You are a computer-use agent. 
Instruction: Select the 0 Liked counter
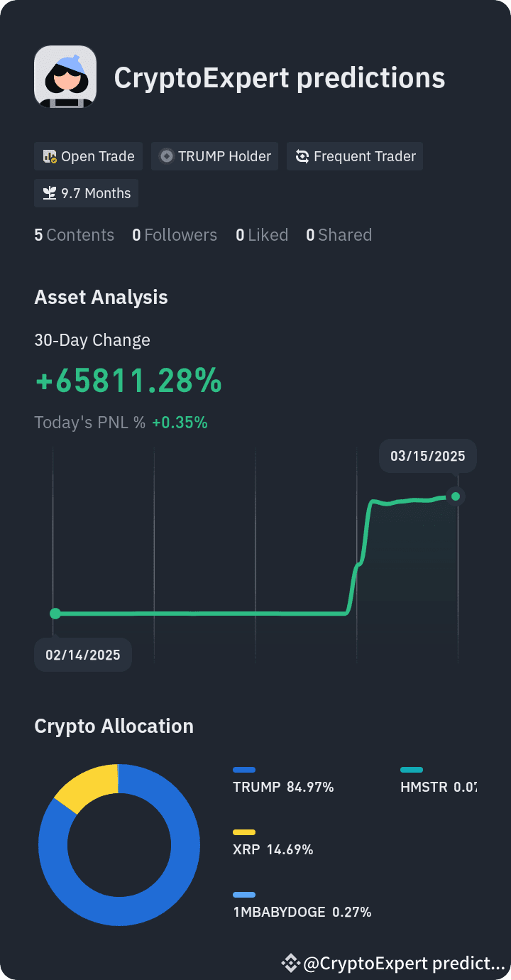click(x=262, y=235)
